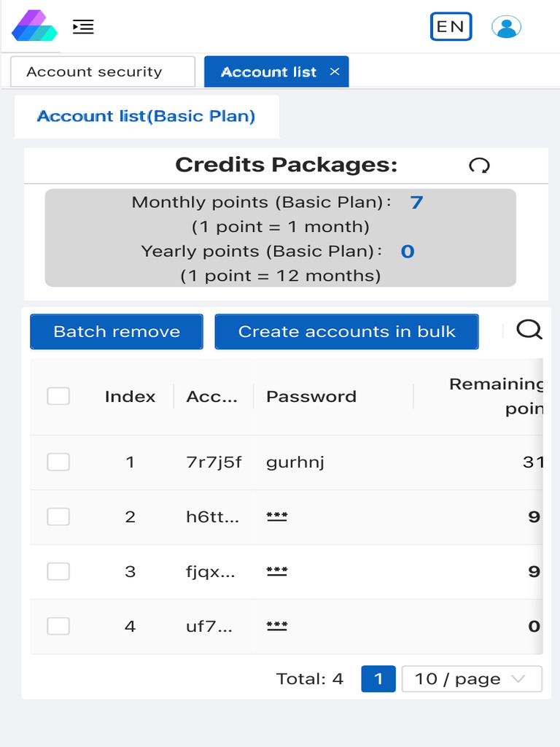Close the Account list tab
Image resolution: width=560 pixels, height=747 pixels.
pyautogui.click(x=335, y=71)
